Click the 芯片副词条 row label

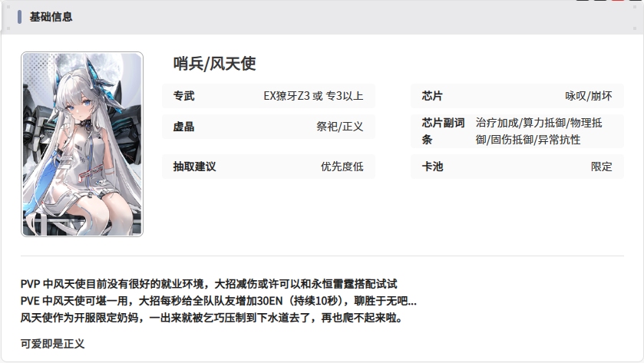(x=443, y=130)
